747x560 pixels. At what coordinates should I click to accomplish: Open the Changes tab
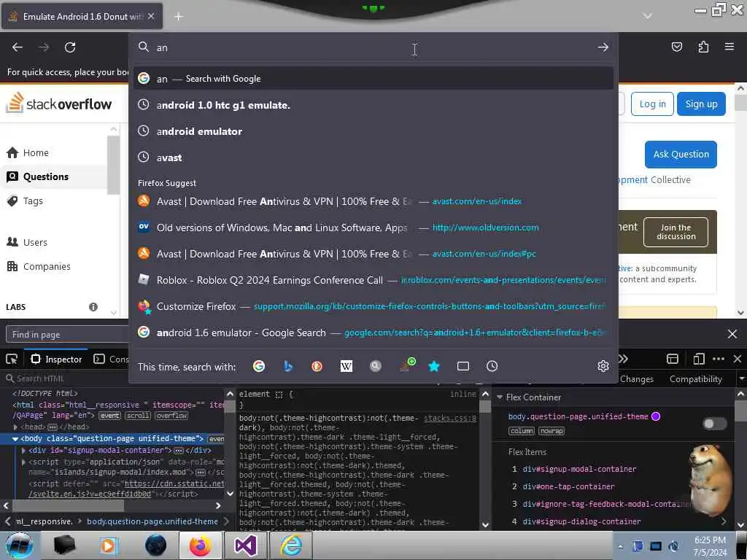636,379
